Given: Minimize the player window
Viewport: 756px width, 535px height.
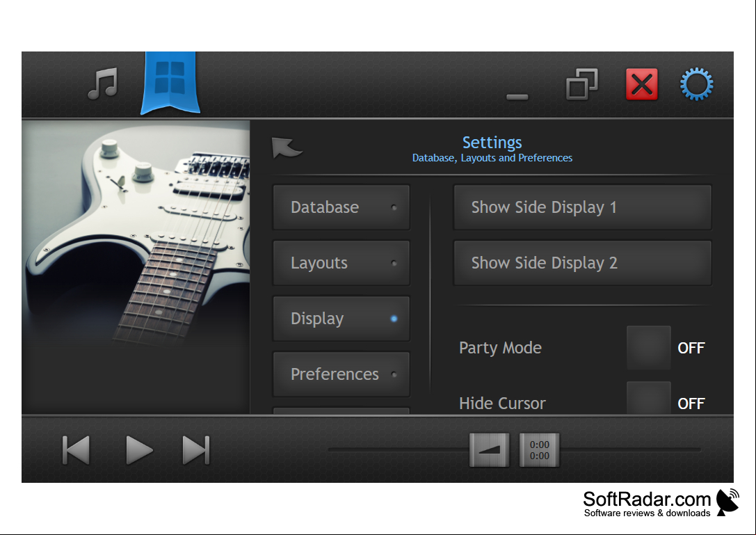Looking at the screenshot, I should click(517, 97).
